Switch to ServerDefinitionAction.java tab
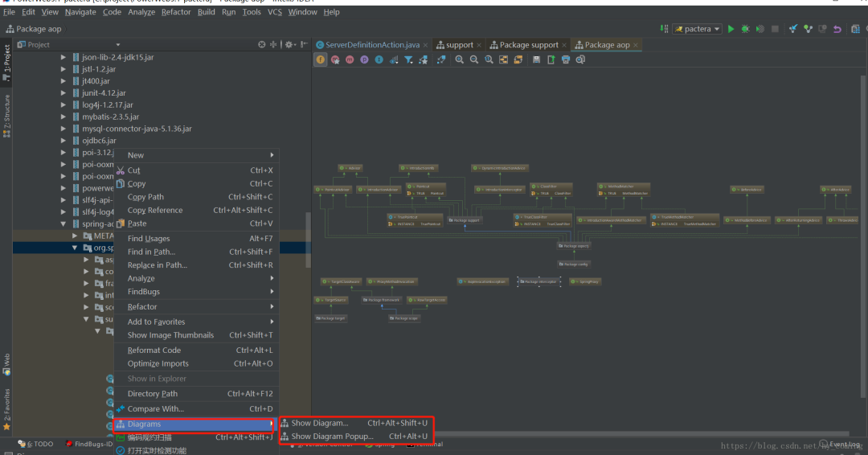The width and height of the screenshot is (868, 455). click(x=371, y=45)
